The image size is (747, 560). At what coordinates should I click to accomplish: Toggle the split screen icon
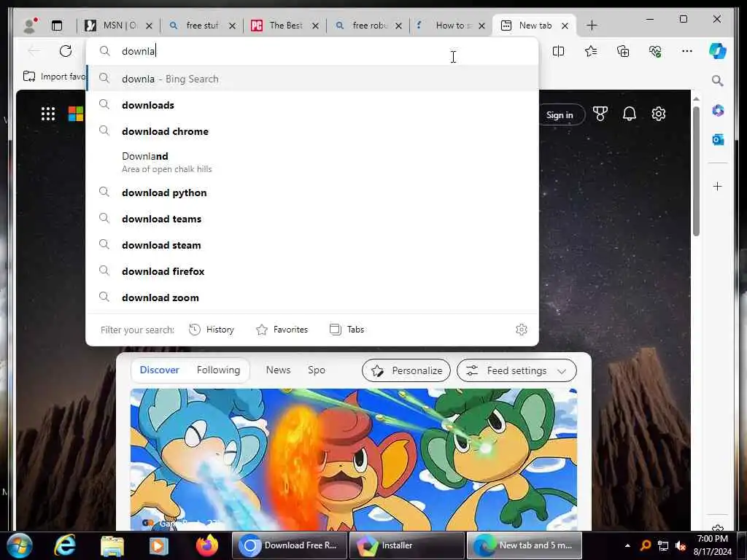(558, 51)
